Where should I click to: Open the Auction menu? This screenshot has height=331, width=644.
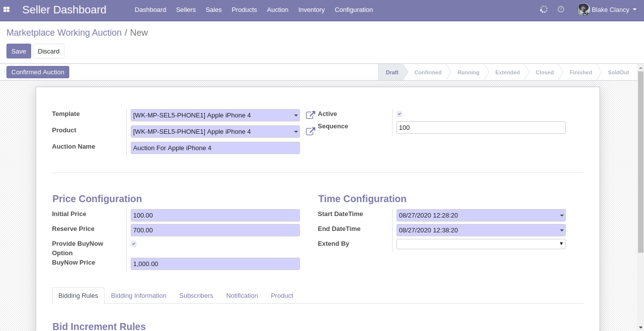point(278,10)
